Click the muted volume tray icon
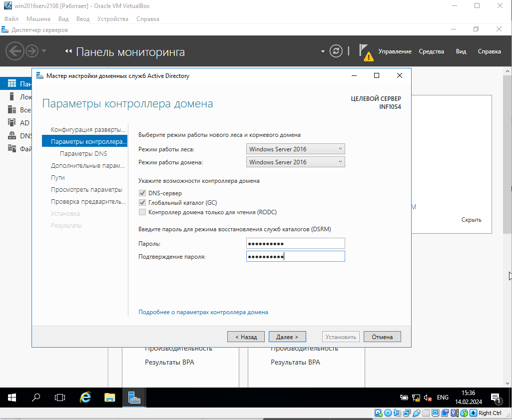512x420 pixels. [428, 398]
